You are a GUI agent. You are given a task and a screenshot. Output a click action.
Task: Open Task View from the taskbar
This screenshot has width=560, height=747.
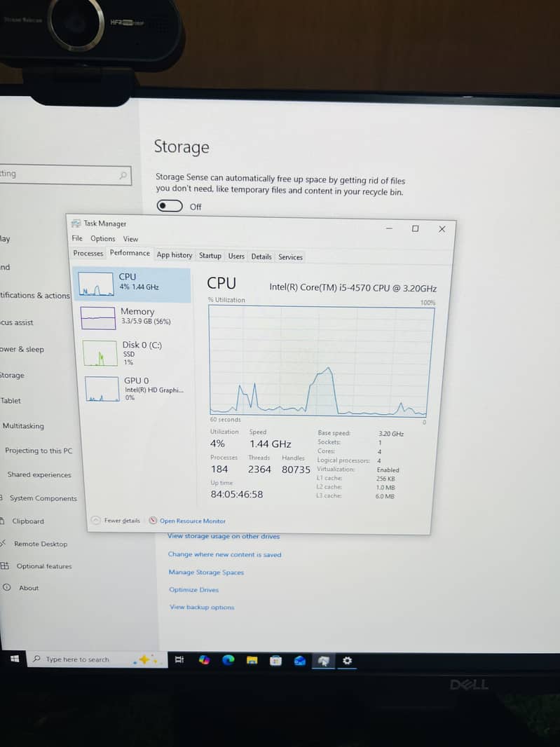pos(179,660)
